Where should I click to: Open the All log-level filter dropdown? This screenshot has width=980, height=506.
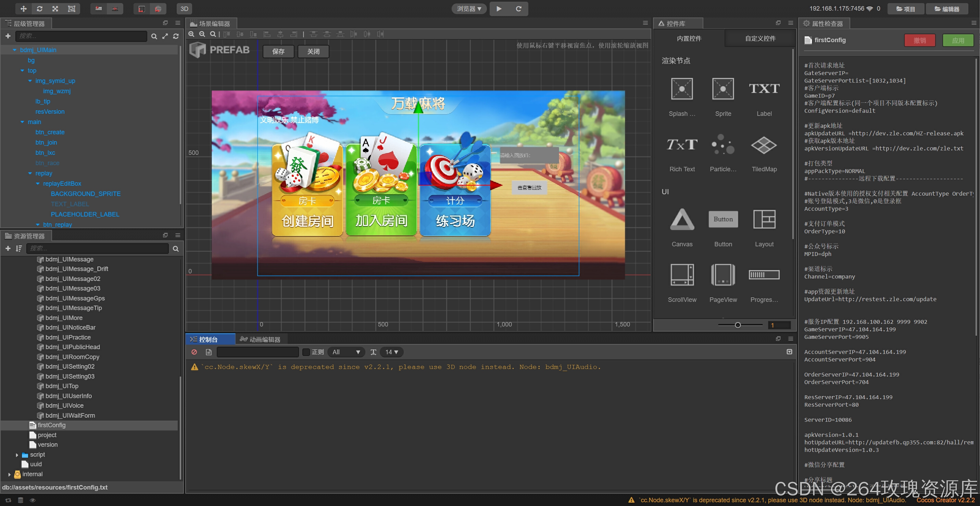(345, 352)
